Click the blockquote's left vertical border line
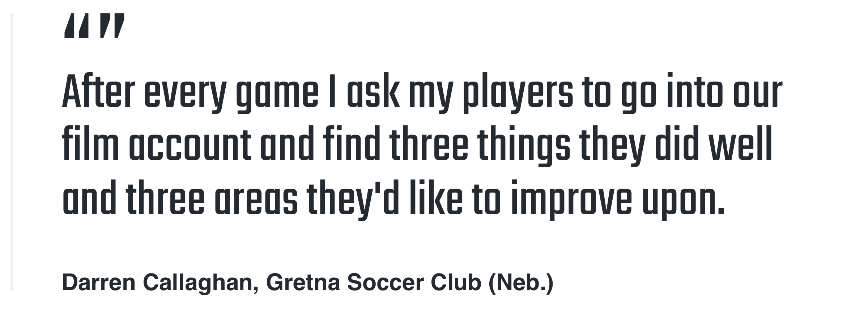 pyautogui.click(x=12, y=152)
